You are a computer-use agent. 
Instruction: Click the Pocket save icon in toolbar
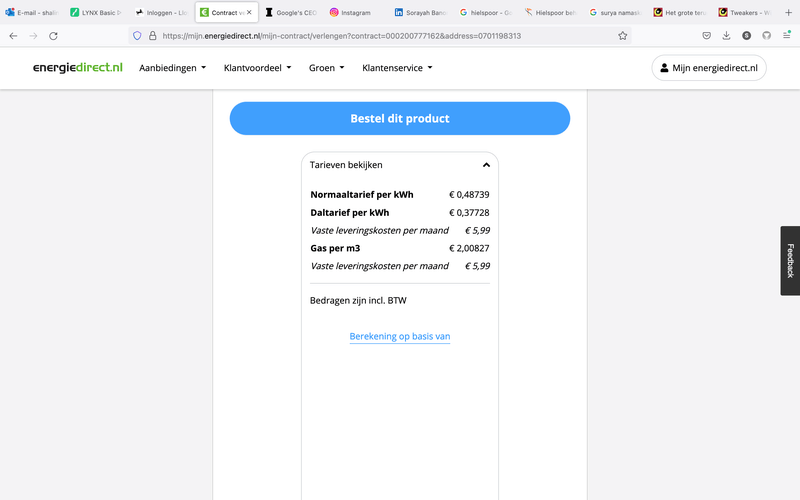click(x=706, y=35)
